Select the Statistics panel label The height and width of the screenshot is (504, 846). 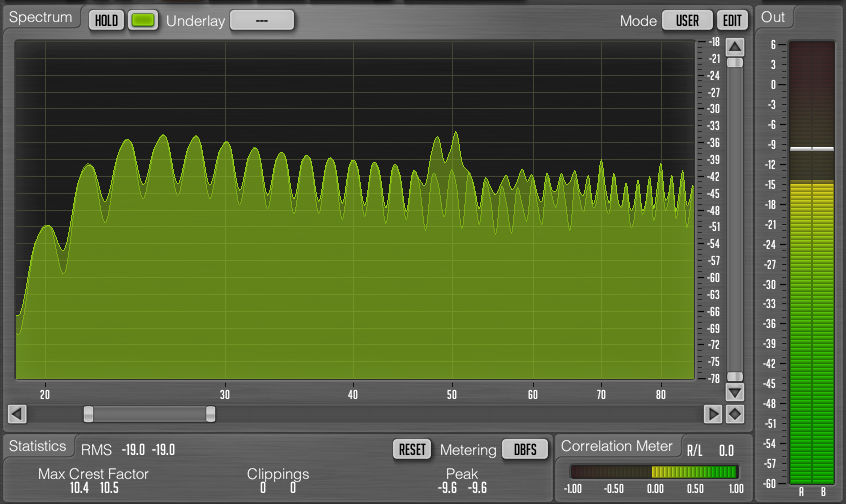[x=39, y=446]
